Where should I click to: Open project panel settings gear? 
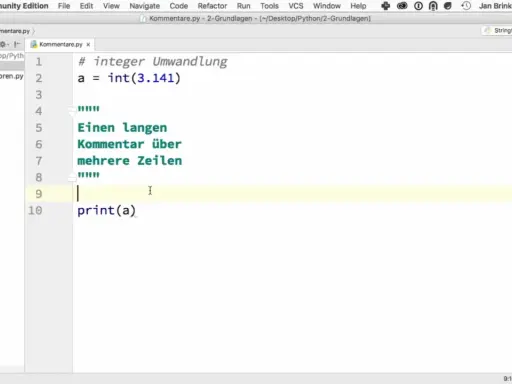tap(3, 44)
